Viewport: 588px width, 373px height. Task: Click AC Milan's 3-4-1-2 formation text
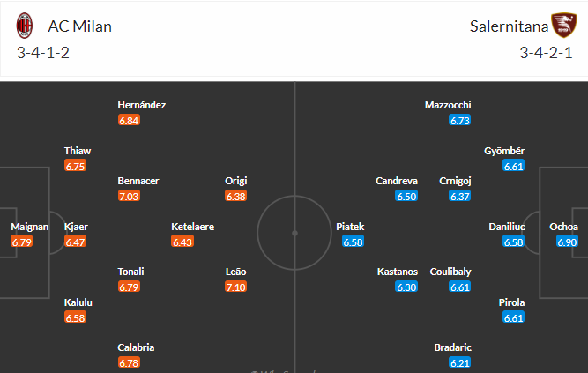tap(42, 53)
